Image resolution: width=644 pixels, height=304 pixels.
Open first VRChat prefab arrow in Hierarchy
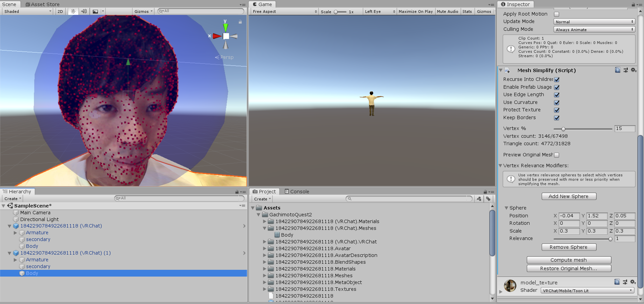click(244, 226)
